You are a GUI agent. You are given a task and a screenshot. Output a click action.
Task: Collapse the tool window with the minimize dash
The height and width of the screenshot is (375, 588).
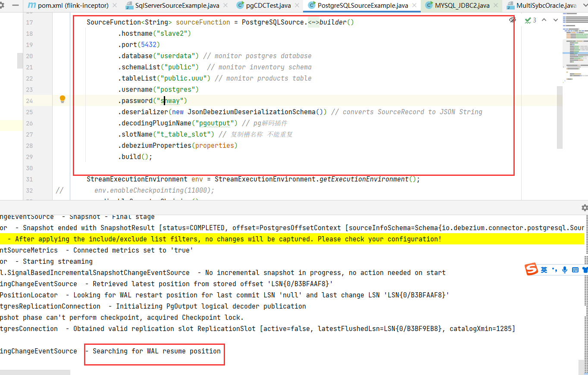(x=16, y=6)
